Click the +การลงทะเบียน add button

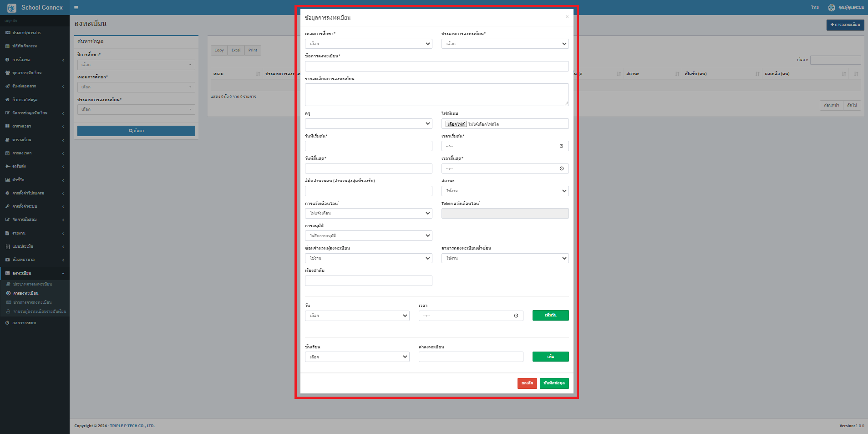[x=845, y=25]
